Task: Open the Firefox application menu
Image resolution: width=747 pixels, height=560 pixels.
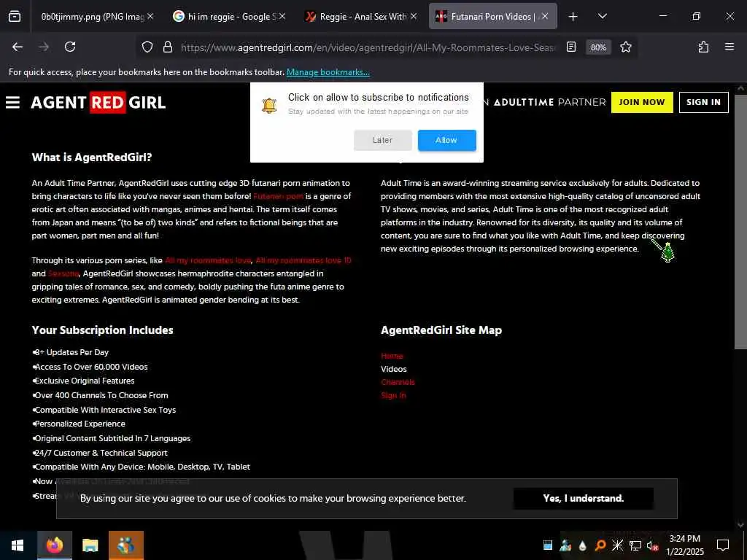Action: click(729, 47)
